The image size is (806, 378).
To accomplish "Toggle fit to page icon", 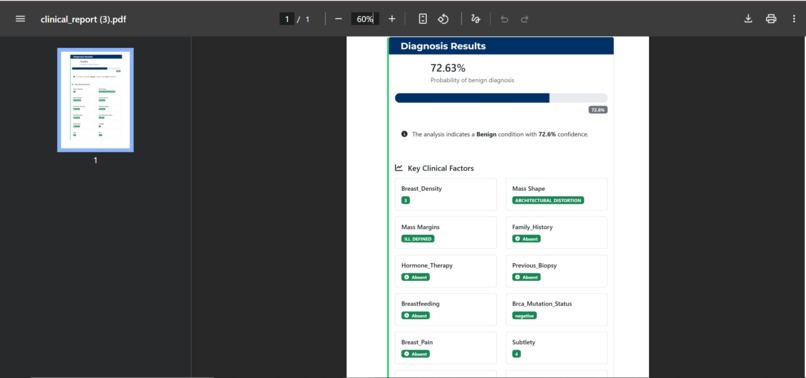I will click(x=423, y=19).
